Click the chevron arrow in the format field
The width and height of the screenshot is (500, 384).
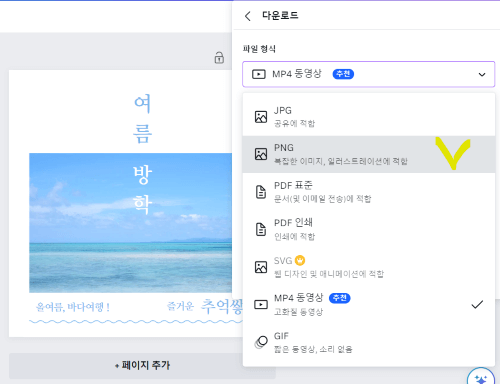point(482,74)
